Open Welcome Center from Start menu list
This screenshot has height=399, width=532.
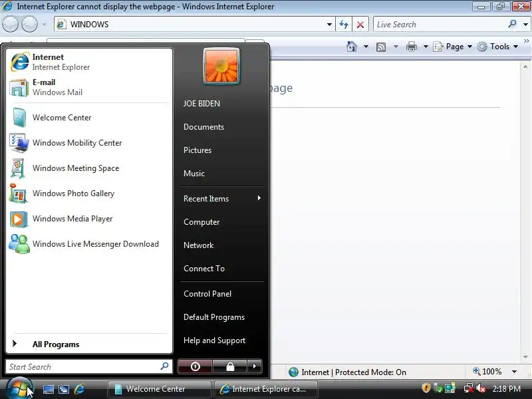coord(89,118)
